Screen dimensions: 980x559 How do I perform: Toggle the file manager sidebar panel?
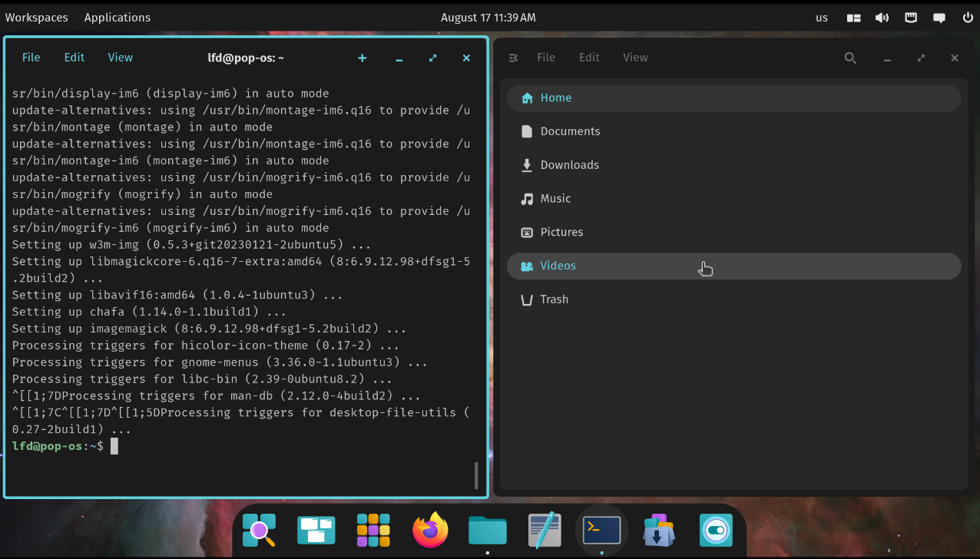pyautogui.click(x=513, y=58)
